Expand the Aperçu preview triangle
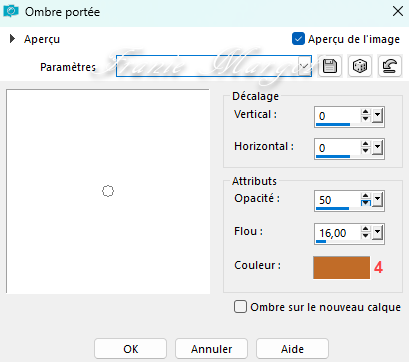This screenshot has height=362, width=409. (x=12, y=39)
